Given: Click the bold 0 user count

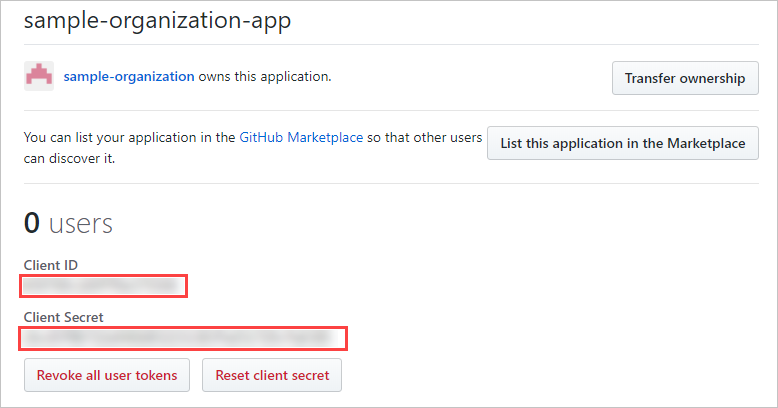Looking at the screenshot, I should point(32,223).
